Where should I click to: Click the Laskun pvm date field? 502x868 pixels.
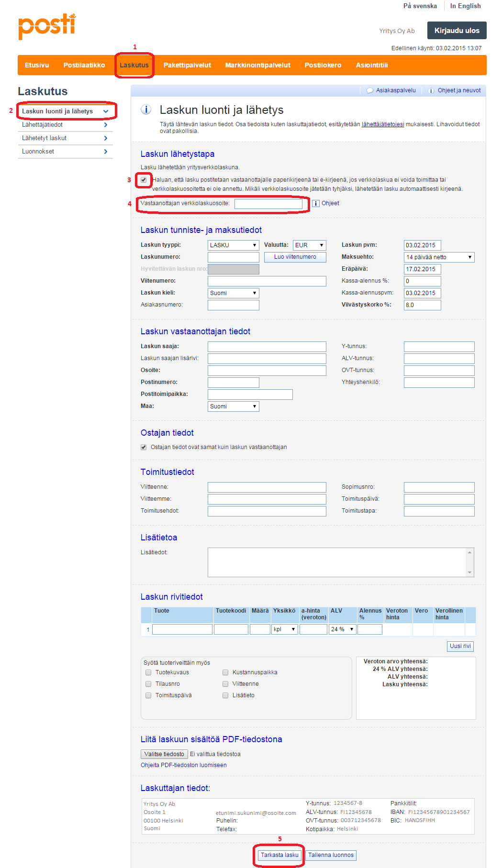[x=423, y=245]
